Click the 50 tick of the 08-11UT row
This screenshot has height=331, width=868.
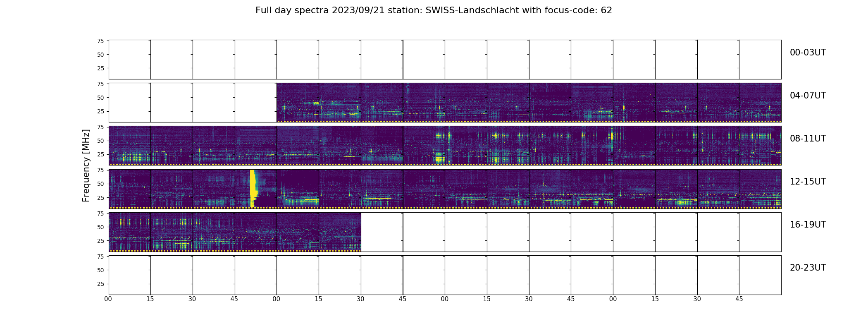coord(100,141)
